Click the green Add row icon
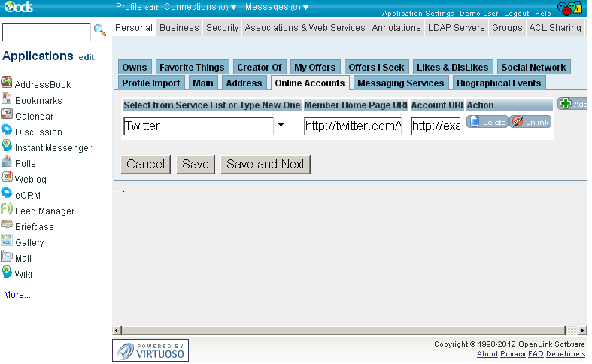This screenshot has height=364, width=592. pos(565,104)
